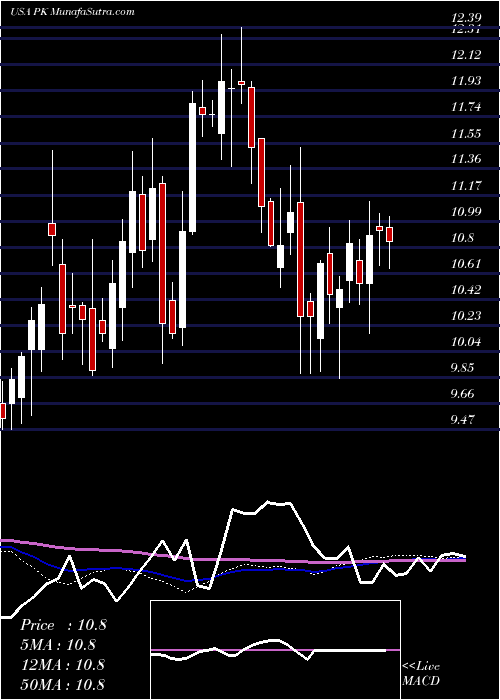Select the '5MA : 10.8' legend entry
This screenshot has width=500, height=700.
click(58, 644)
